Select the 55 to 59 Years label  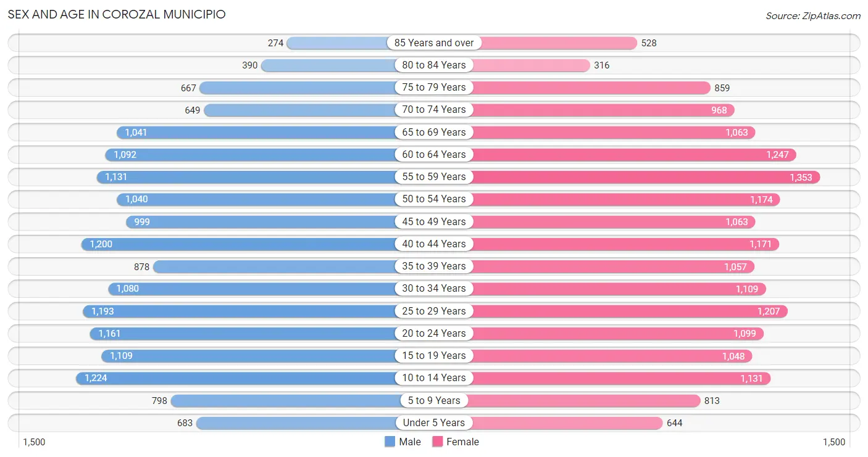434,176
